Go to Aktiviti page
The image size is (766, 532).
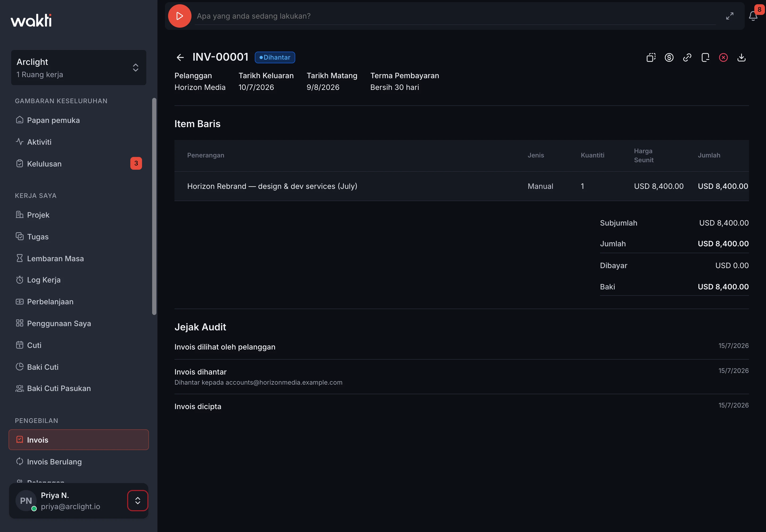click(79, 142)
